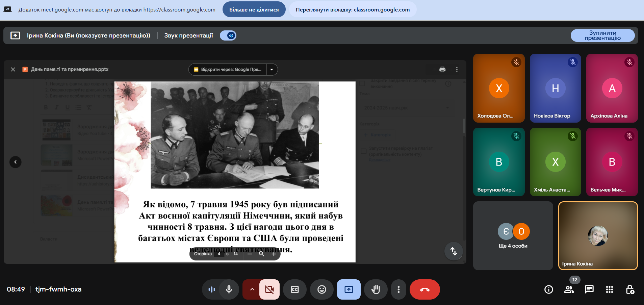Image resolution: width=644 pixels, height=305 pixels.
Task: Expand the 'Відкрити через' dropdown arrow
Action: click(272, 70)
